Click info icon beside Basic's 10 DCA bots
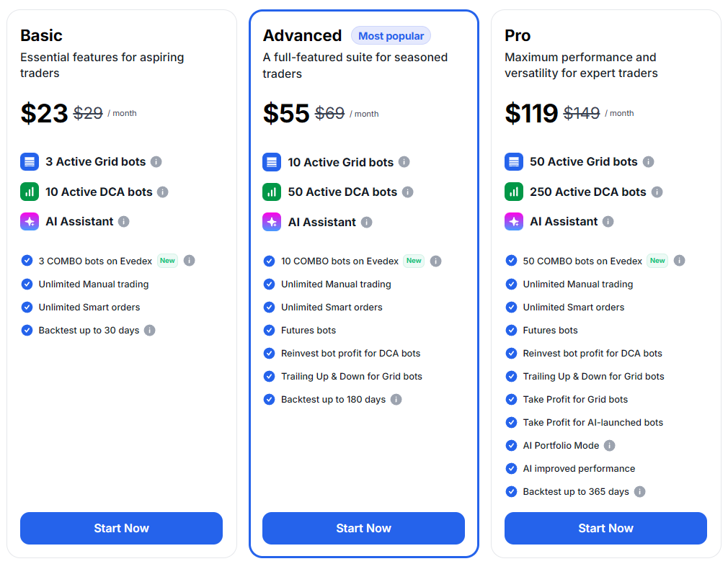Viewport: 728px width, 569px height. coord(163,192)
